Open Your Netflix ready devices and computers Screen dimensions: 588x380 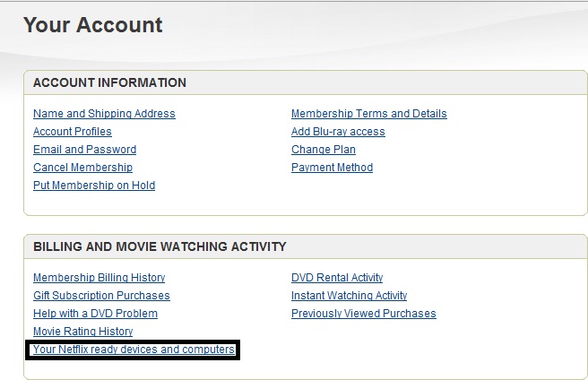[x=134, y=350]
